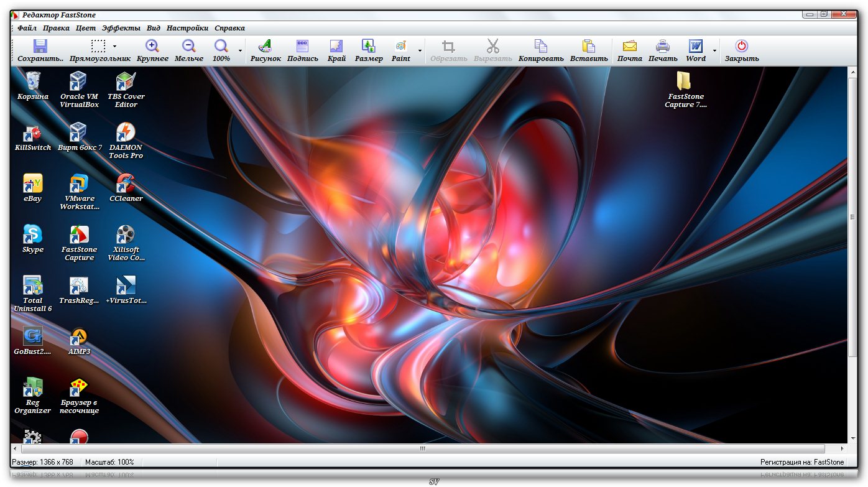Screen dimensions: 868x487
Task: Click the vertical scrollbar's down arrow
Action: (852, 438)
